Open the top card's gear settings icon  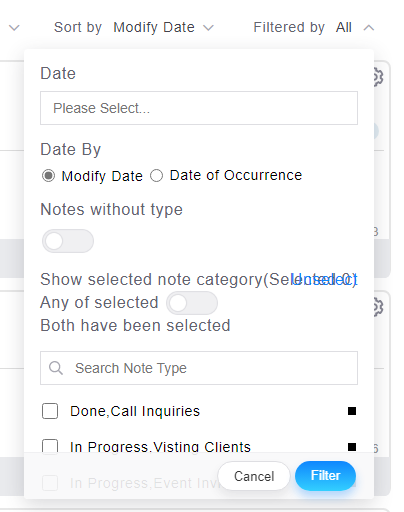pyautogui.click(x=378, y=77)
